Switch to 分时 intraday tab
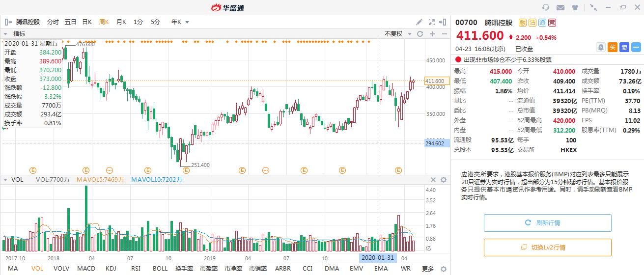The height and width of the screenshot is (275, 644). point(53,22)
